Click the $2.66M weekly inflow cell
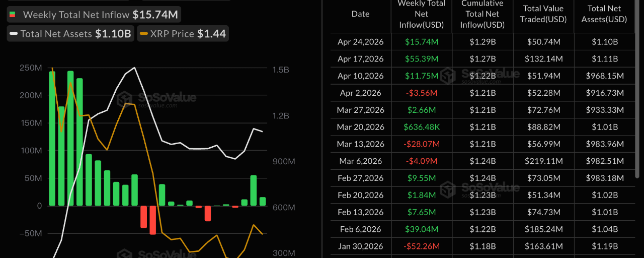The width and height of the screenshot is (644, 258). (421, 110)
